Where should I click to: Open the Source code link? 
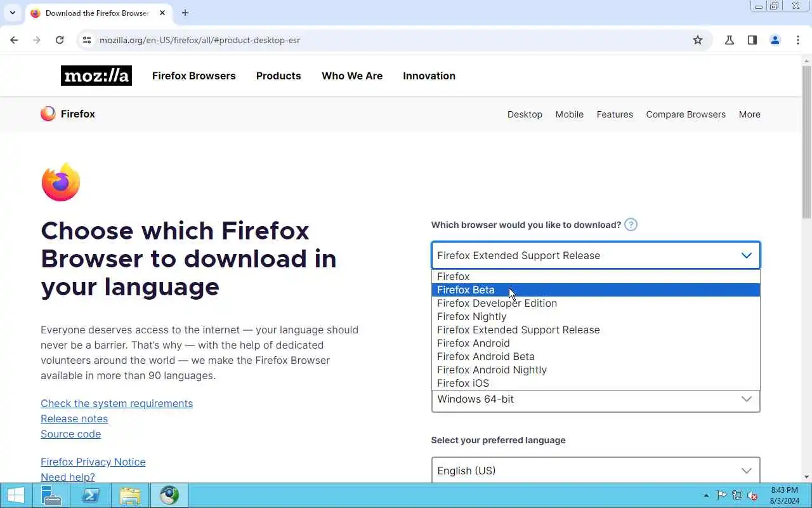point(70,434)
